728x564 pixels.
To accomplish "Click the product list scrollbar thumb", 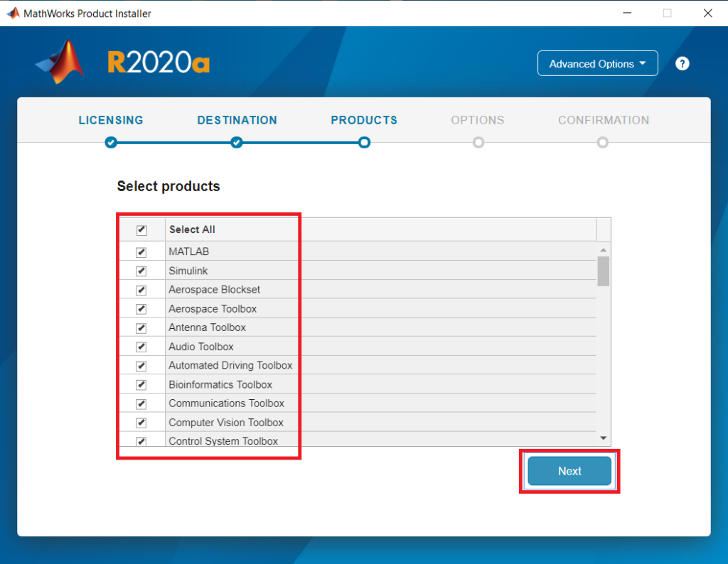I will click(x=603, y=271).
